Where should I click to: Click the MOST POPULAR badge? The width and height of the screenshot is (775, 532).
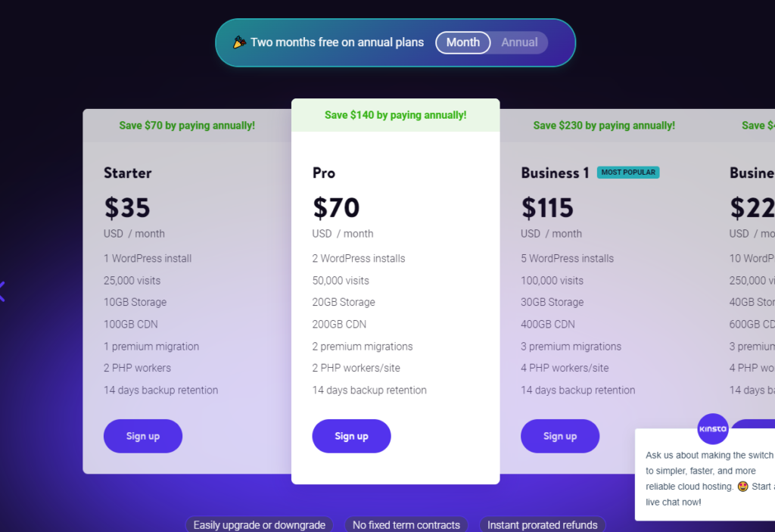point(628,172)
